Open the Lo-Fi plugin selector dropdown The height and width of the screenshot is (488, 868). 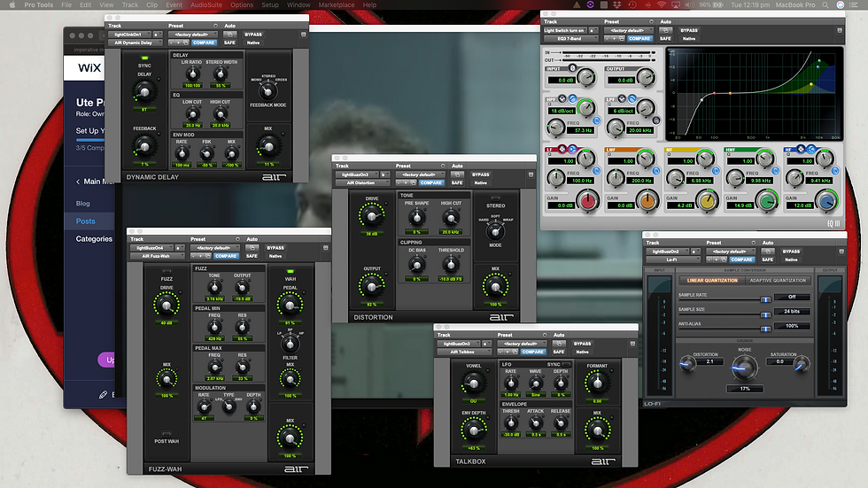[672, 259]
